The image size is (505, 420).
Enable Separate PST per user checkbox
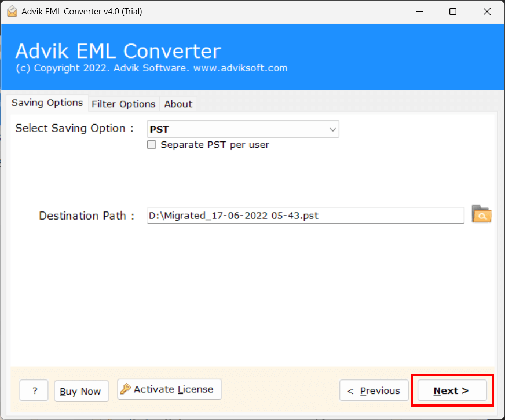click(151, 145)
